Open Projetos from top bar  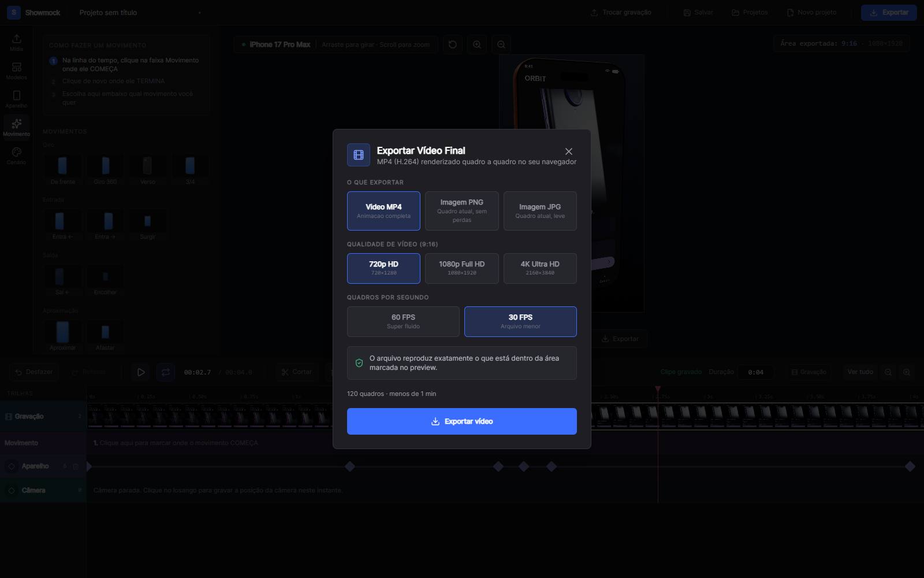750,13
